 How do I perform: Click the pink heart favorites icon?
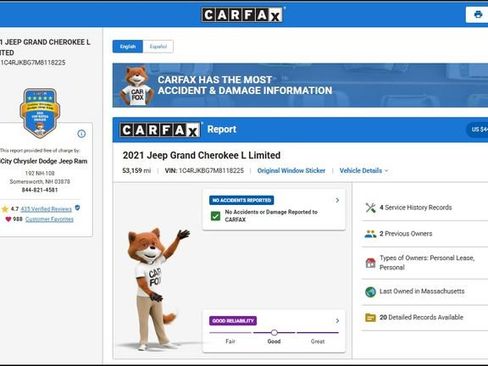click(x=8, y=219)
